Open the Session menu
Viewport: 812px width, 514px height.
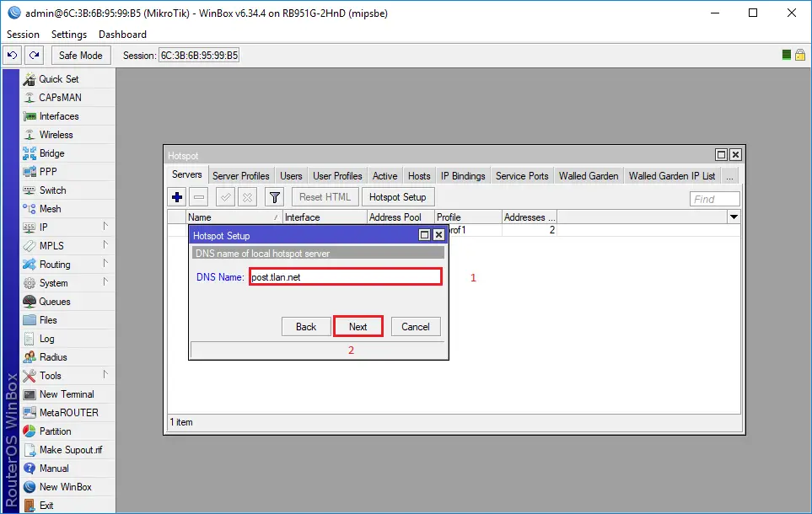23,35
